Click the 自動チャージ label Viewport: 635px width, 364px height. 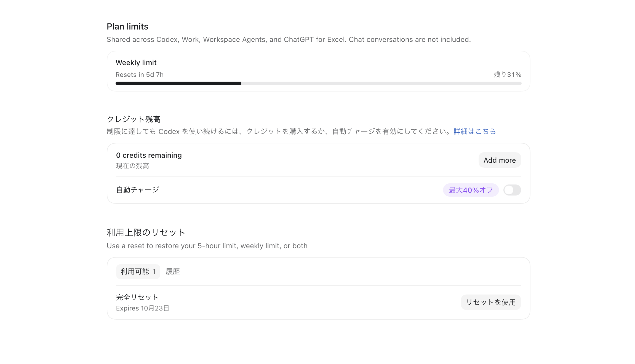point(138,190)
